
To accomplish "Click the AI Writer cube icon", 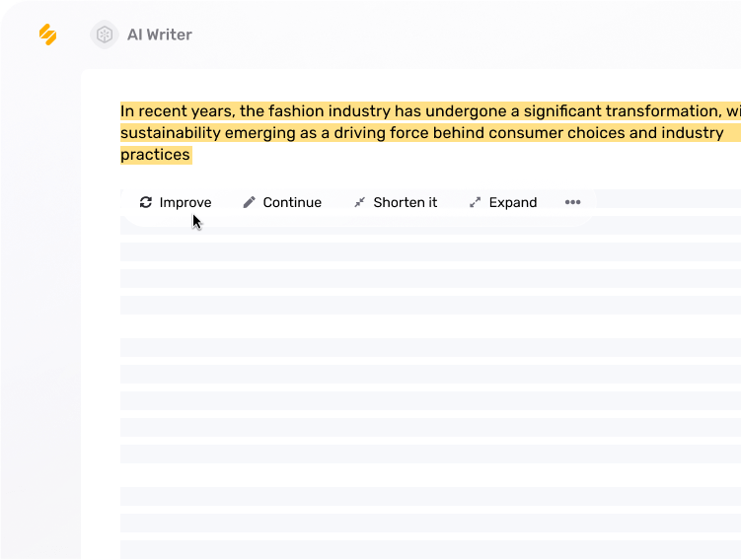I will (x=104, y=35).
